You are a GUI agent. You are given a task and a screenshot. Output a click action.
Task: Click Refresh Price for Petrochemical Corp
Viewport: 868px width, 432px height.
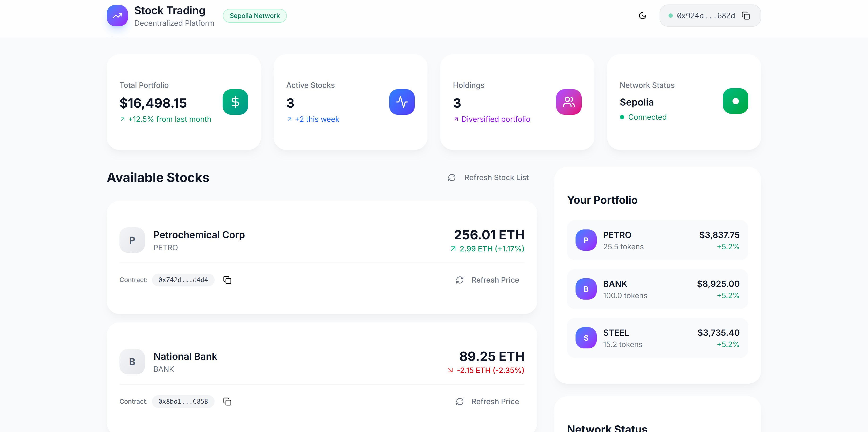click(x=487, y=280)
